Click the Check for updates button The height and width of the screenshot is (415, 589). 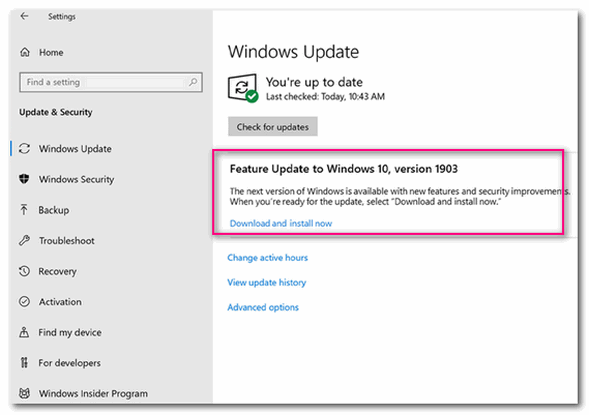click(x=273, y=127)
